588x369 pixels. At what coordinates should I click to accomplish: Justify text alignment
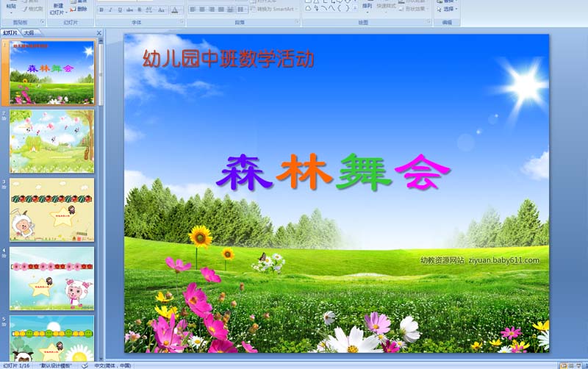pyautogui.click(x=221, y=9)
